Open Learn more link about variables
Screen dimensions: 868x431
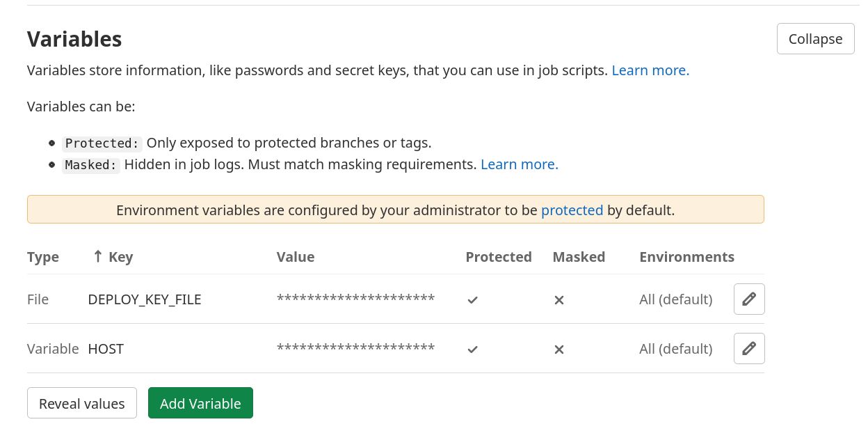click(x=650, y=70)
